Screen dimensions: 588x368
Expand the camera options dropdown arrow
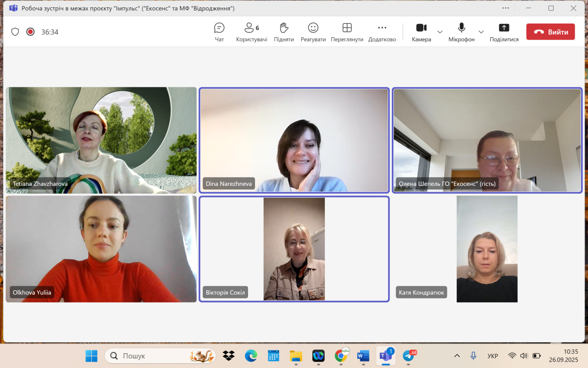pyautogui.click(x=440, y=32)
